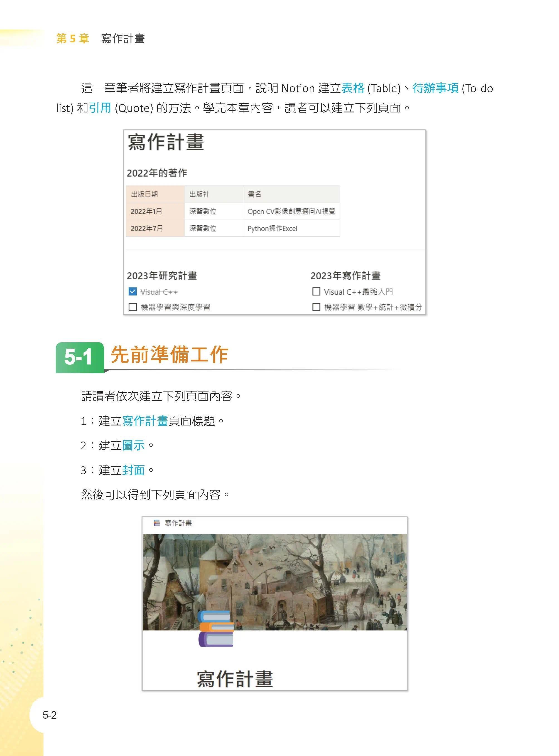
Task: Click the Open CV影像創意邁向AI視覺 cell
Action: click(x=291, y=211)
